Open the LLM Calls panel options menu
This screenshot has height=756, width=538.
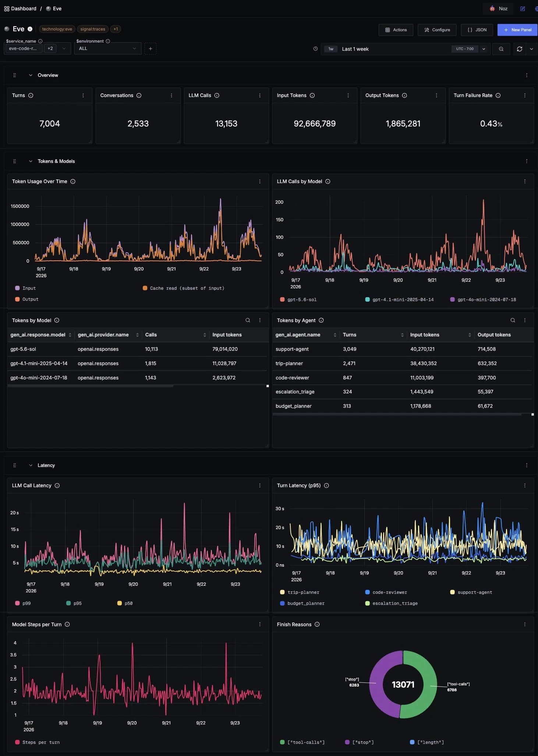click(260, 95)
